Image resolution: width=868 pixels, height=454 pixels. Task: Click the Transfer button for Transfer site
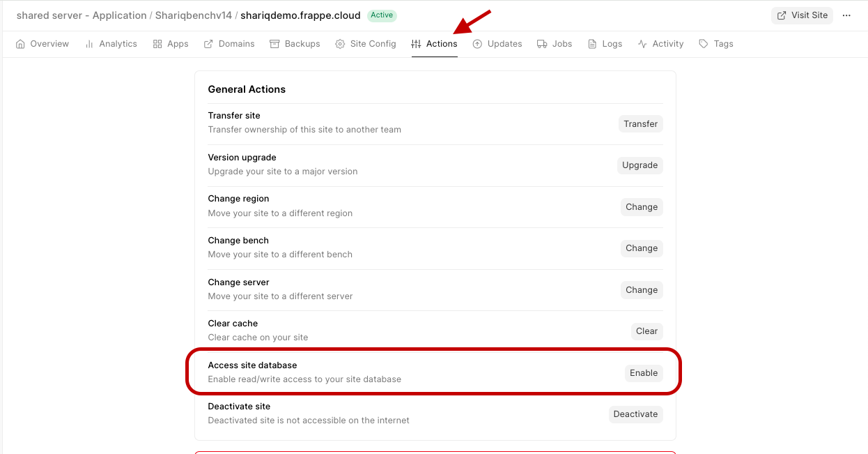(x=641, y=124)
